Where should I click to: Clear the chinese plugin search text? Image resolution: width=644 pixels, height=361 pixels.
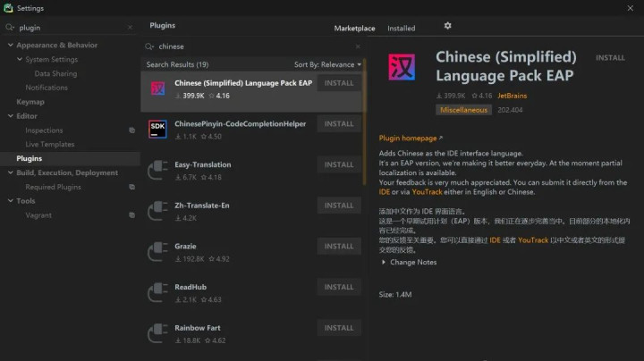tap(358, 46)
